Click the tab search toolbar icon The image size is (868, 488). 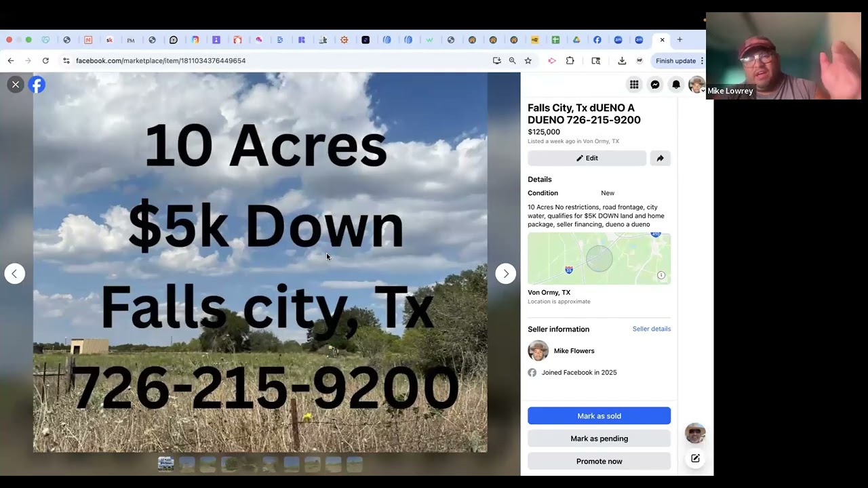(596, 60)
